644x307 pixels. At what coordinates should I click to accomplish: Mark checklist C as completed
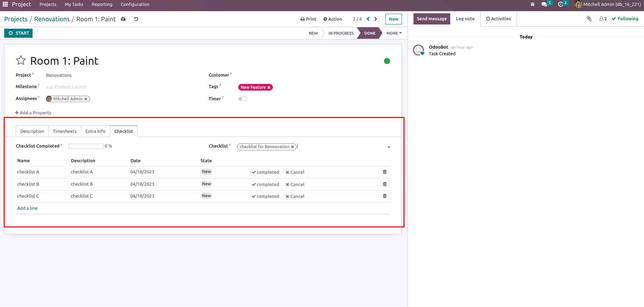[266, 197]
